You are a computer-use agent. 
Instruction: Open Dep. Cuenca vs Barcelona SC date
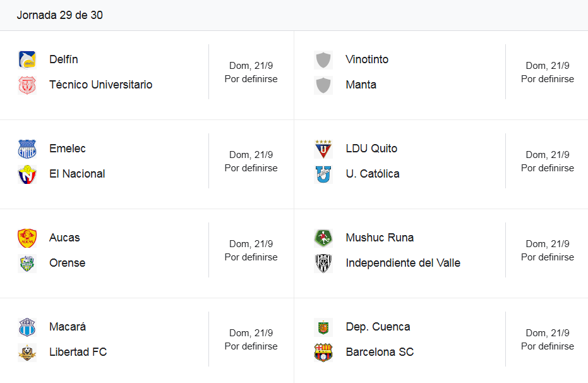[548, 332]
